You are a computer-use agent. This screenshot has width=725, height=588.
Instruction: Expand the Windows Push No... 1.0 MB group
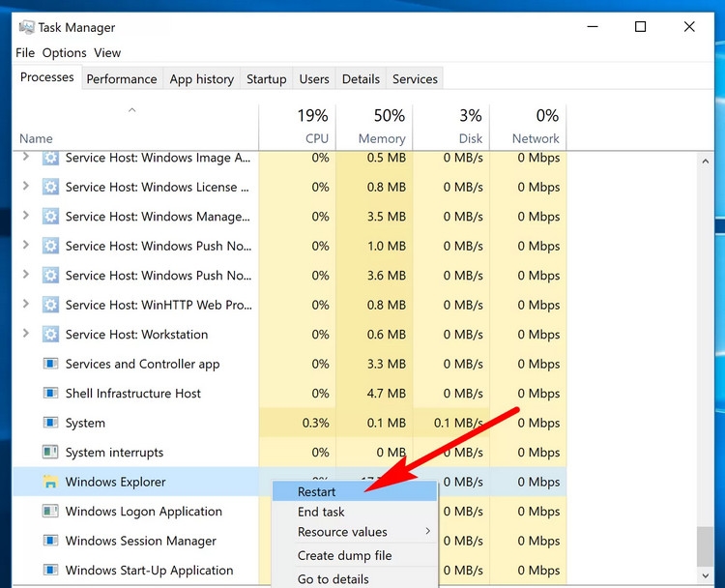tap(26, 245)
